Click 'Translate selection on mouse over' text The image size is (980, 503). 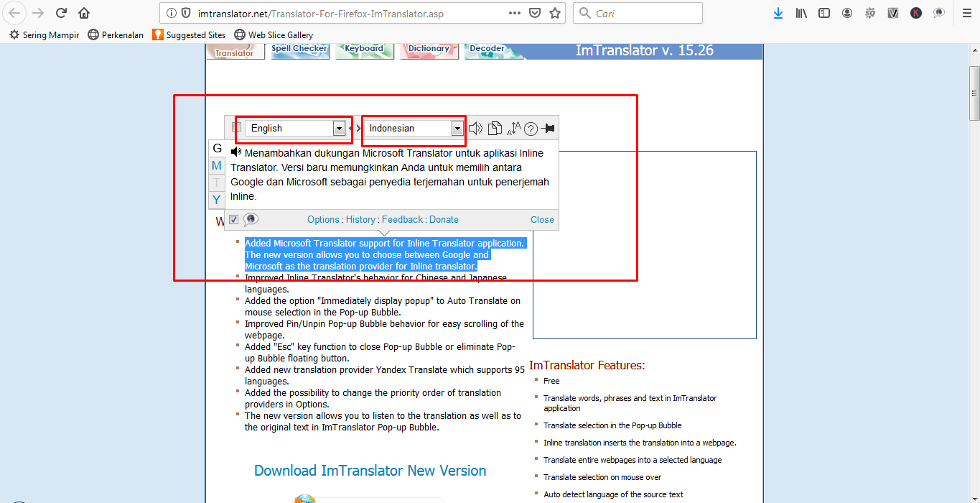click(x=602, y=477)
